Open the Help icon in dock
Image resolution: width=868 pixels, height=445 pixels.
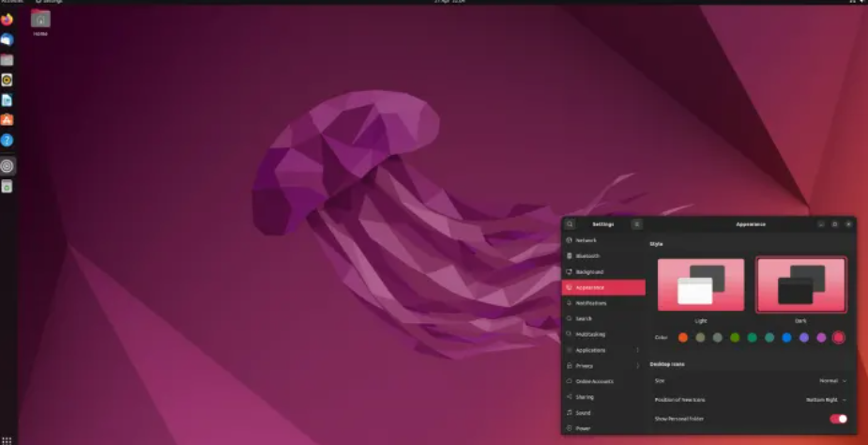[x=7, y=140]
